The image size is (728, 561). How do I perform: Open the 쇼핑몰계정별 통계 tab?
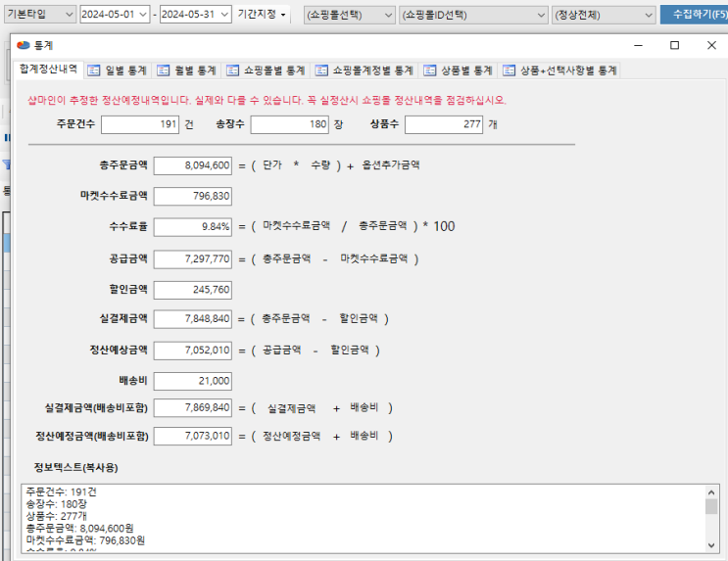coord(364,70)
